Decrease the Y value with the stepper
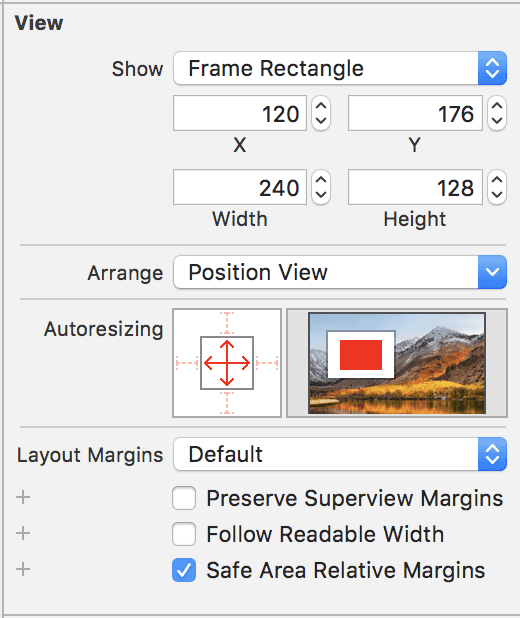Screen dimensions: 520x618 (x=497, y=120)
